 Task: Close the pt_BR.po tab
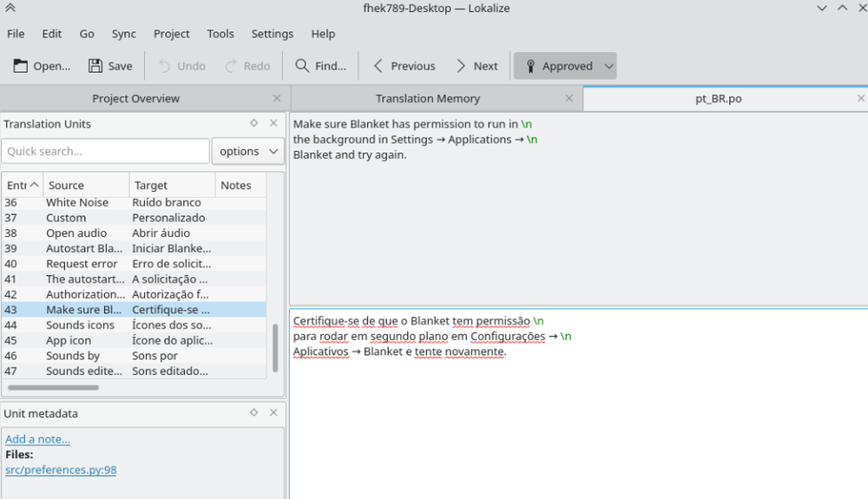pos(861,98)
